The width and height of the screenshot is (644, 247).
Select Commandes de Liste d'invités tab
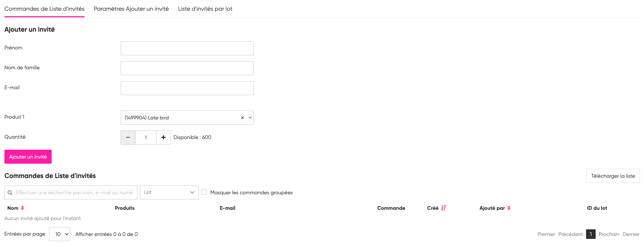(x=44, y=9)
